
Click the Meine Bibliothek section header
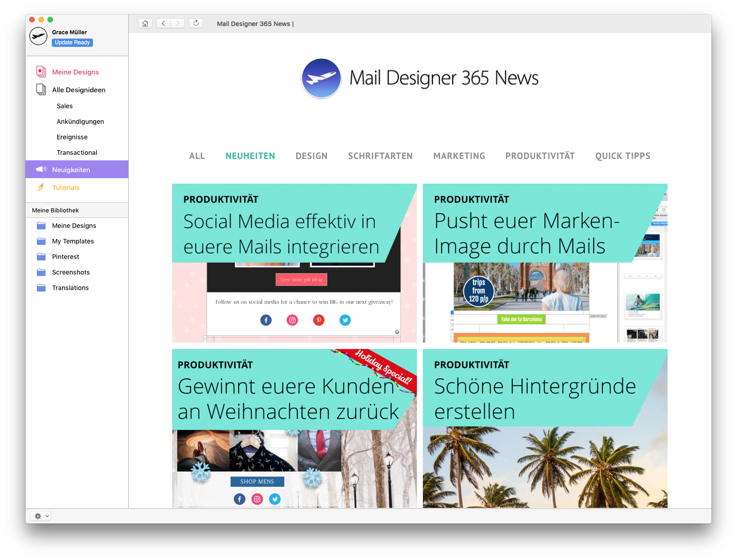[x=77, y=210]
